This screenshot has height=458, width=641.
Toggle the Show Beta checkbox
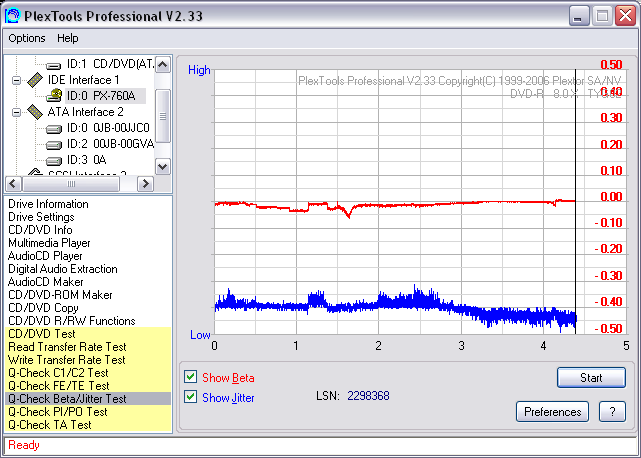191,377
